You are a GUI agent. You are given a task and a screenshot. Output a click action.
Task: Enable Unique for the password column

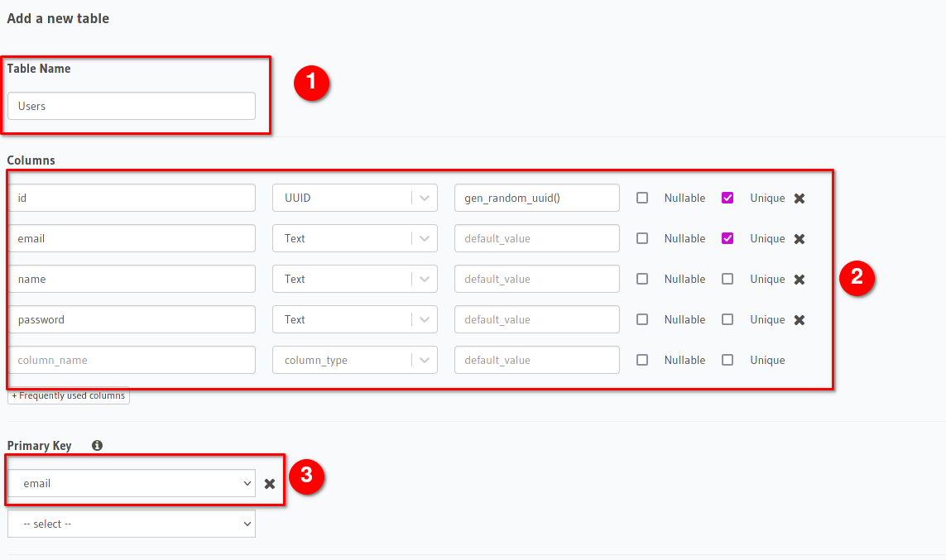[x=728, y=320]
